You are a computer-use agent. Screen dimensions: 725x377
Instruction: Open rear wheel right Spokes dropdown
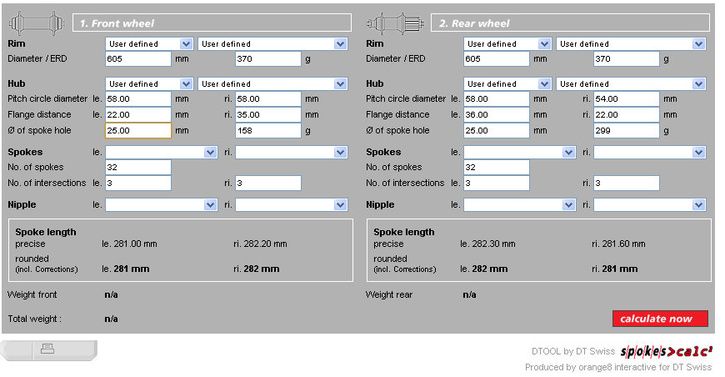(x=650, y=152)
